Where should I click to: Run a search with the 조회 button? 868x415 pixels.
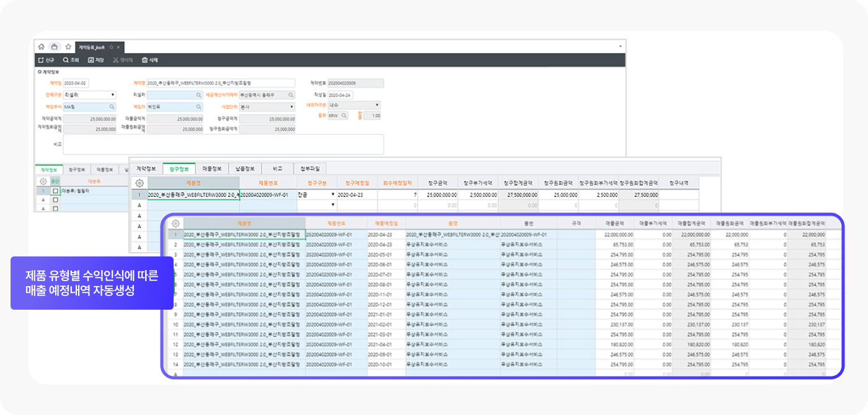tap(71, 60)
